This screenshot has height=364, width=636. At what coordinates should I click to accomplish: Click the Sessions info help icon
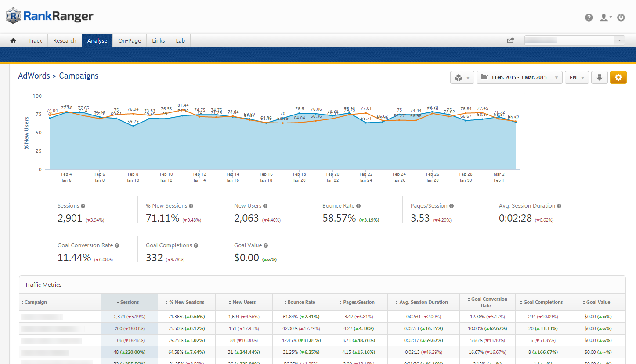tap(83, 206)
